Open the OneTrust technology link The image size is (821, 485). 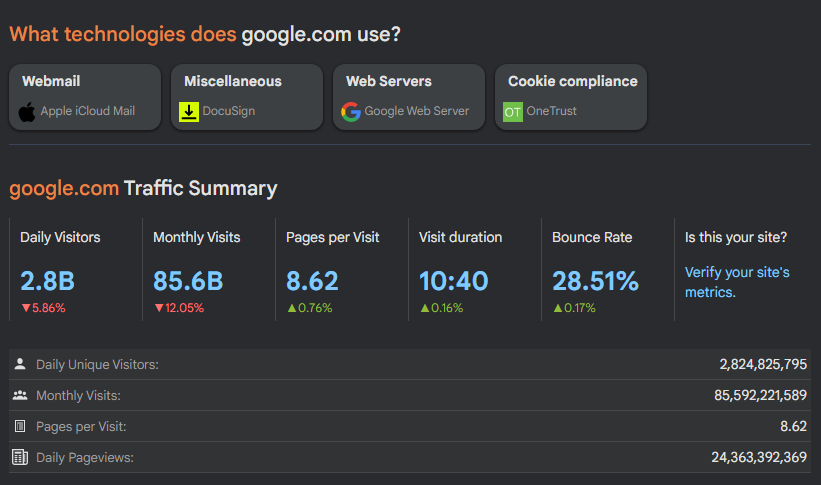pos(551,111)
